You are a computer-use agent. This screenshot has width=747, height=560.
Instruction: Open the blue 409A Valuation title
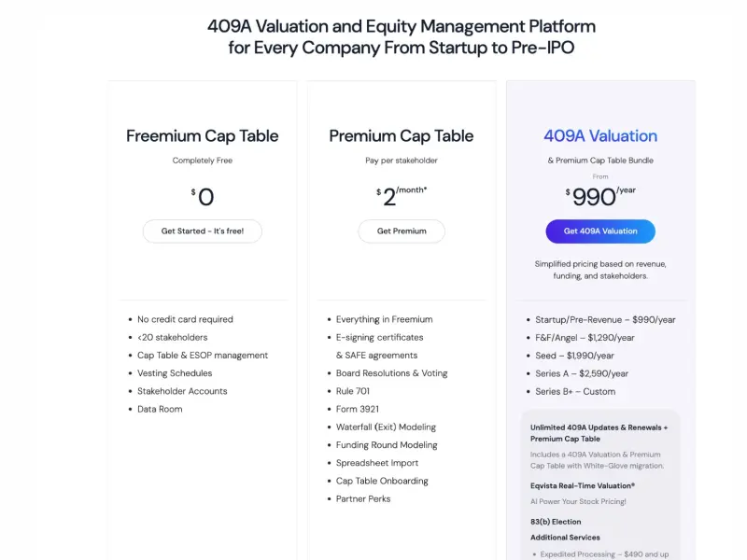(600, 136)
